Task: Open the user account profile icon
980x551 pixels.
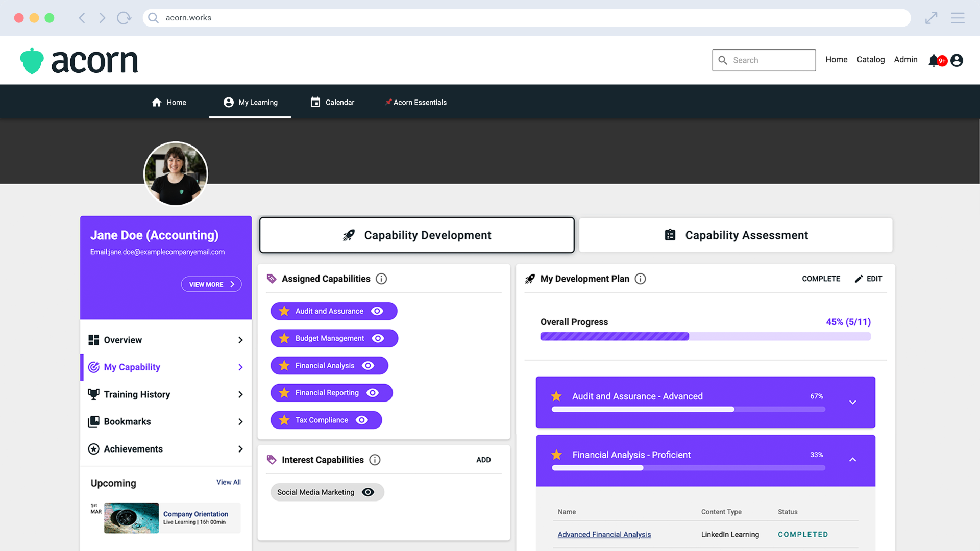Action: (957, 60)
